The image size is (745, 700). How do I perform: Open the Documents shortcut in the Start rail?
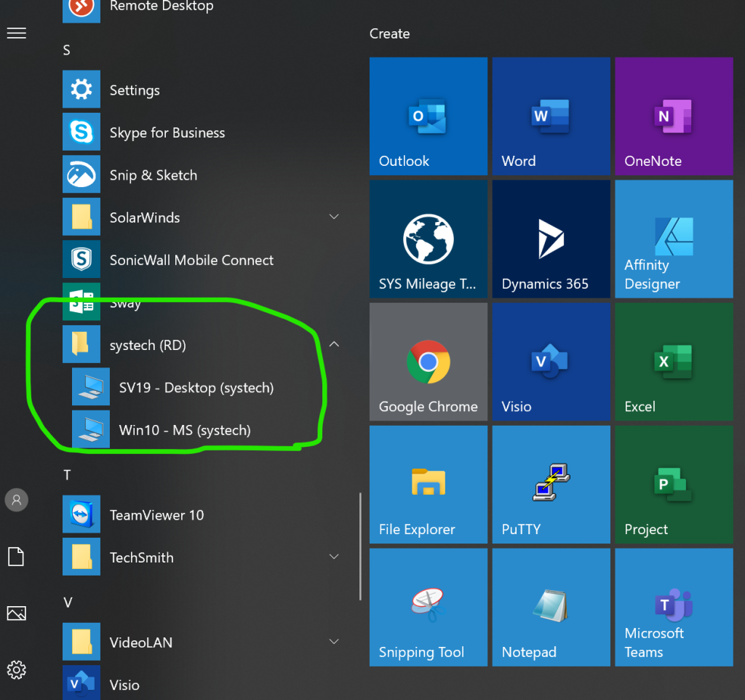tap(17, 557)
